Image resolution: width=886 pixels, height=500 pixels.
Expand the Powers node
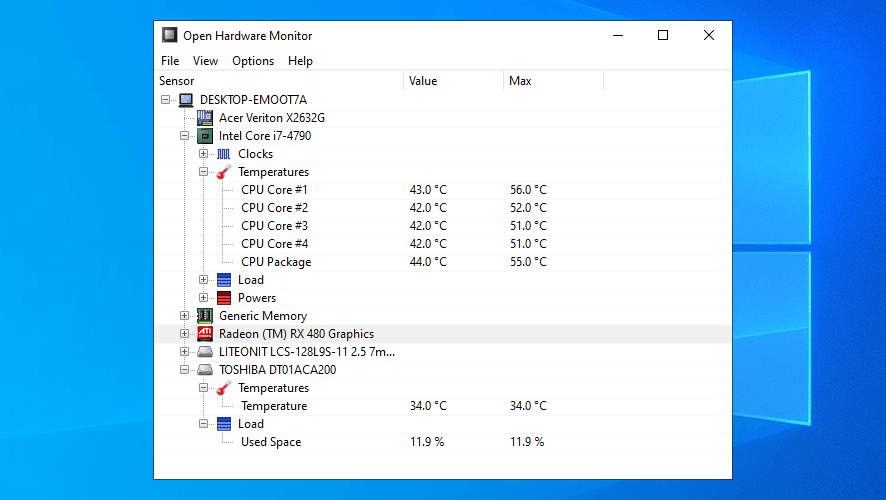coord(203,298)
